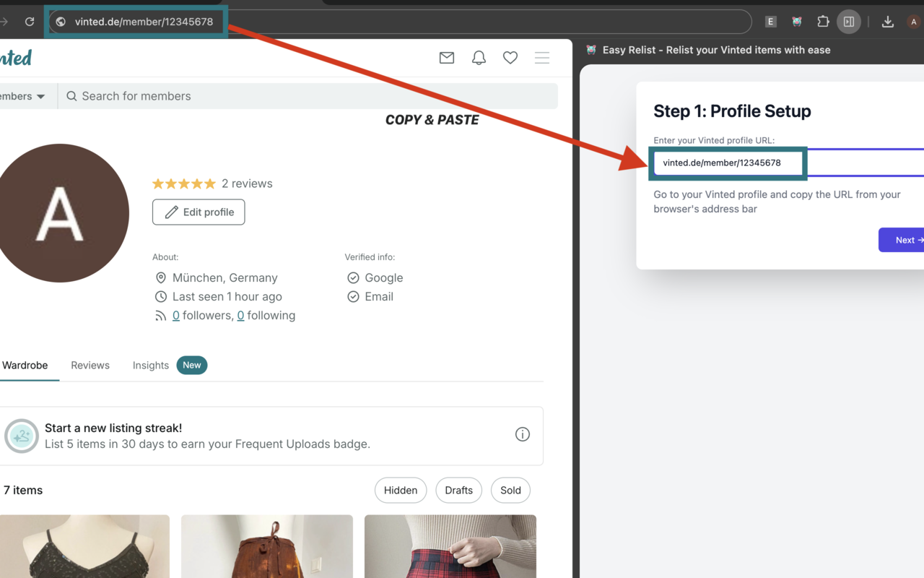Open favorites using the heart icon
The width and height of the screenshot is (924, 578).
pos(510,58)
